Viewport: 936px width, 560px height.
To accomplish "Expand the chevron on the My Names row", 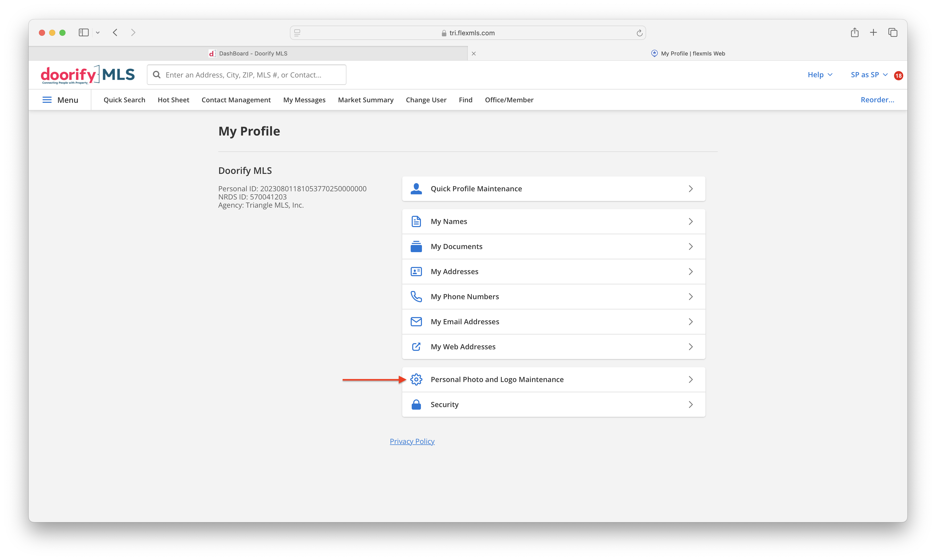I will point(691,221).
